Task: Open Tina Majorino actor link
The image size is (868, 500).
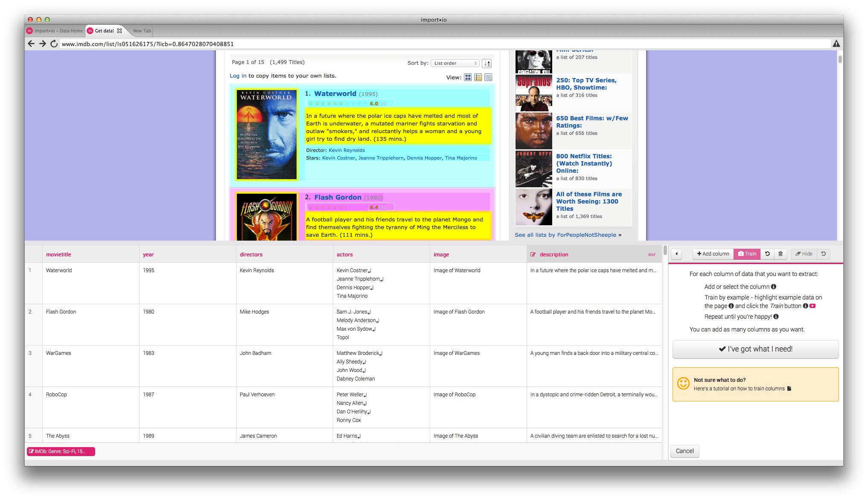Action: (x=461, y=158)
